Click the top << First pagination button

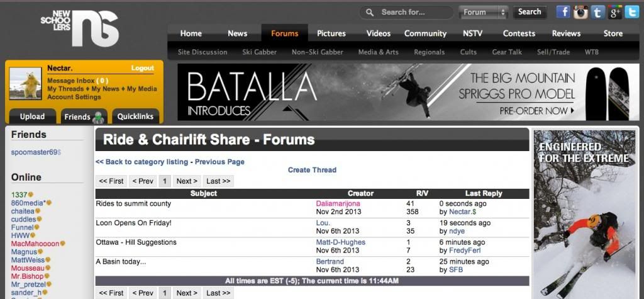pos(111,181)
